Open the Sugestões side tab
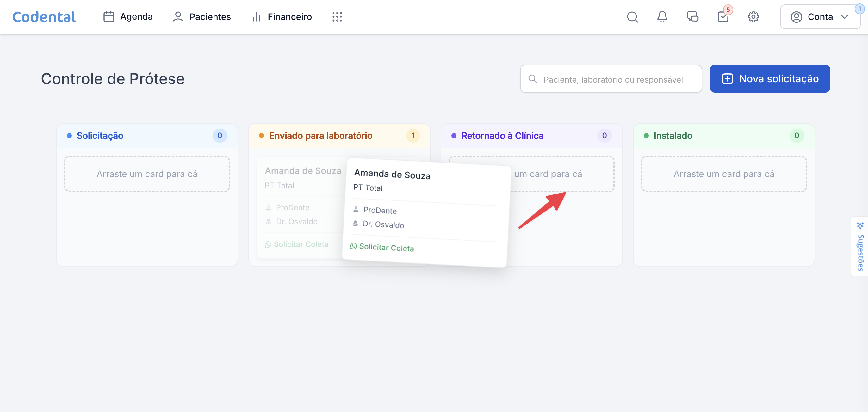The image size is (868, 412). pos(860,247)
